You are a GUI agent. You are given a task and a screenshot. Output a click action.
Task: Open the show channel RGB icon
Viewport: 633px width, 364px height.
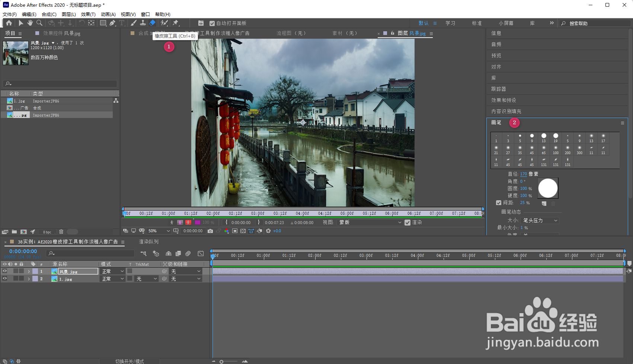[227, 231]
